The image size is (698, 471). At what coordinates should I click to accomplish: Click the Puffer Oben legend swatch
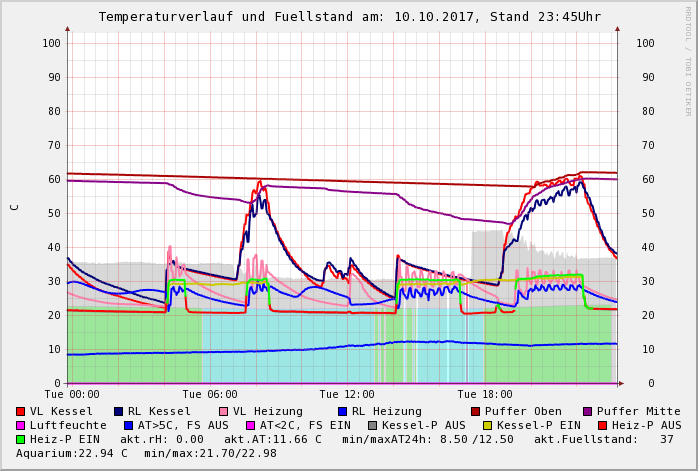click(476, 411)
